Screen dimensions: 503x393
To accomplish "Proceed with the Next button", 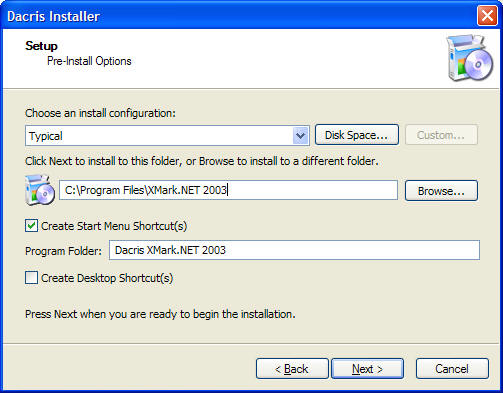I will click(367, 369).
